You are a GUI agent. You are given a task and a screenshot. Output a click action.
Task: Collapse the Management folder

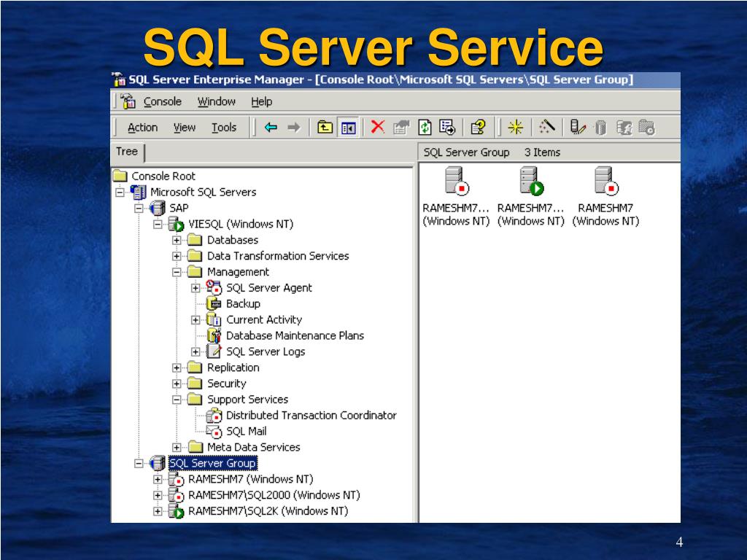tap(177, 272)
